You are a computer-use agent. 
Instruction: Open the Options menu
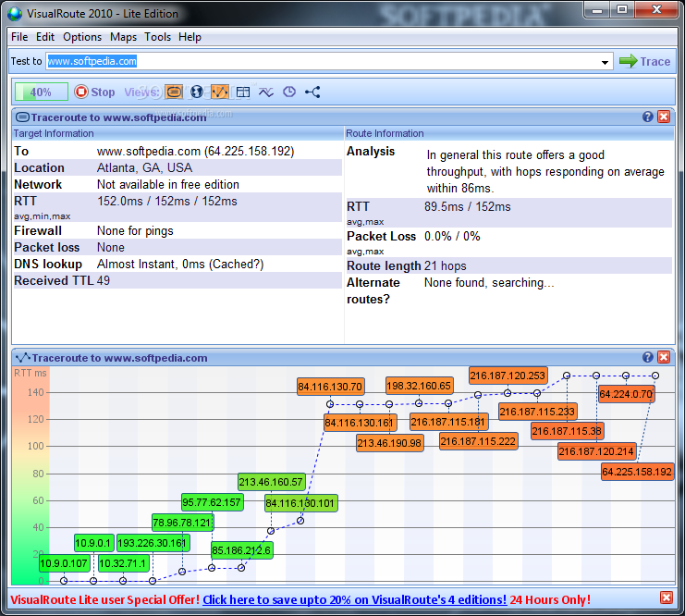tap(82, 37)
